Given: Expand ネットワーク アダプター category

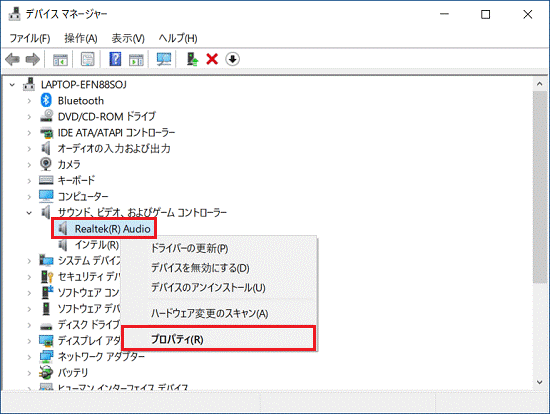Looking at the screenshot, I should [x=29, y=357].
